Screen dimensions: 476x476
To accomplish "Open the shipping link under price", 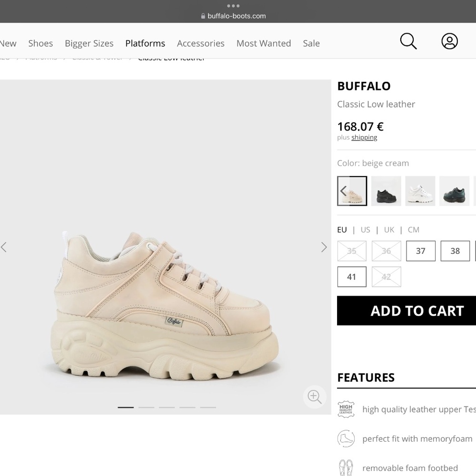I will pyautogui.click(x=364, y=138).
